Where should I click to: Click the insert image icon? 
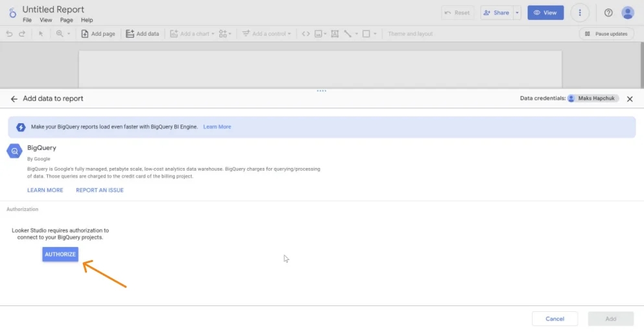[x=318, y=34]
